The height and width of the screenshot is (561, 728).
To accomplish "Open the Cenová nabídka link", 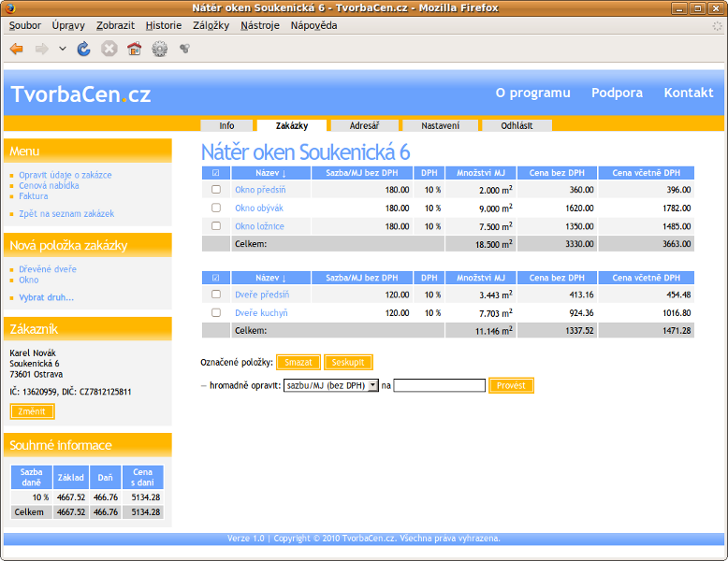I will 49,186.
